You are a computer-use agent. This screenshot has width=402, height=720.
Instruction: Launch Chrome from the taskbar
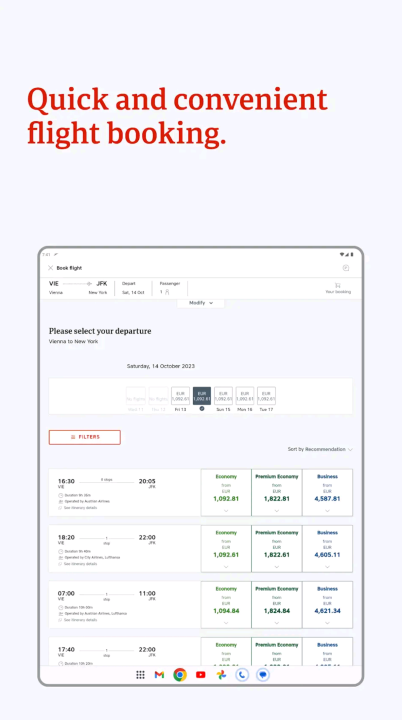pos(180,675)
